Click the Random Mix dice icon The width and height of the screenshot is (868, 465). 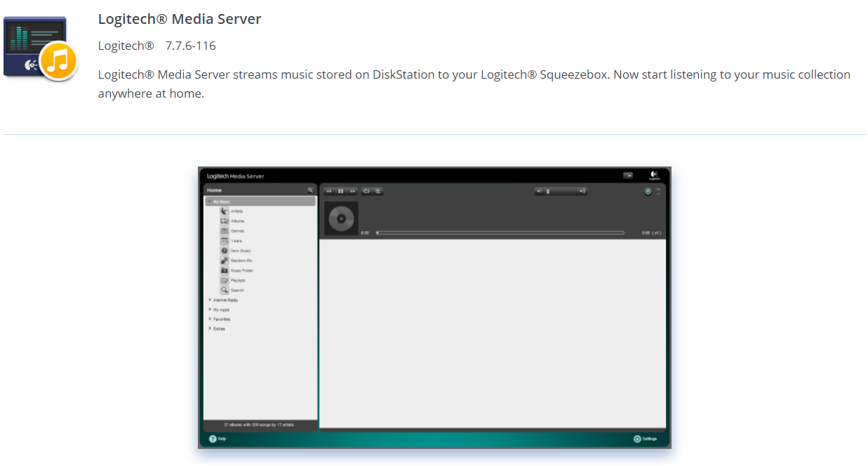[x=225, y=260]
